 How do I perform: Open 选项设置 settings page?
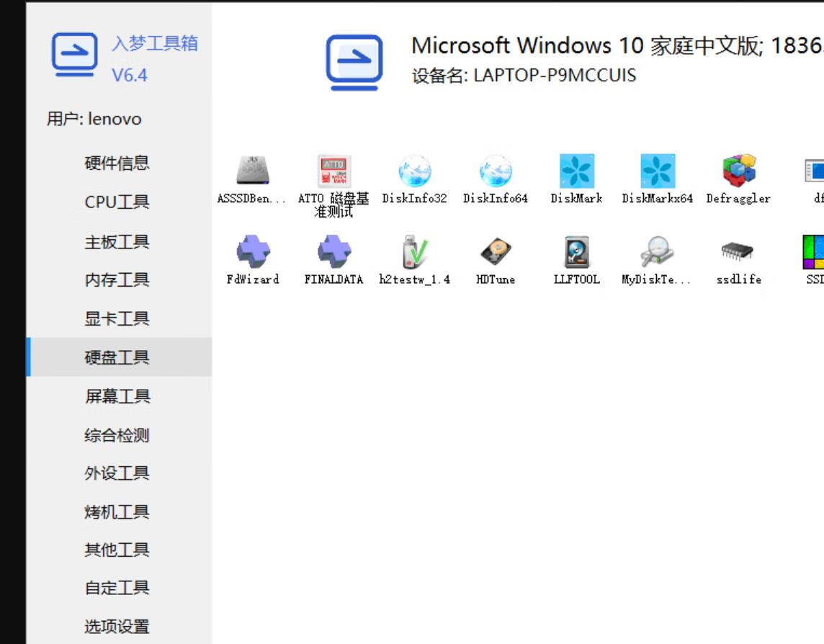[x=117, y=627]
